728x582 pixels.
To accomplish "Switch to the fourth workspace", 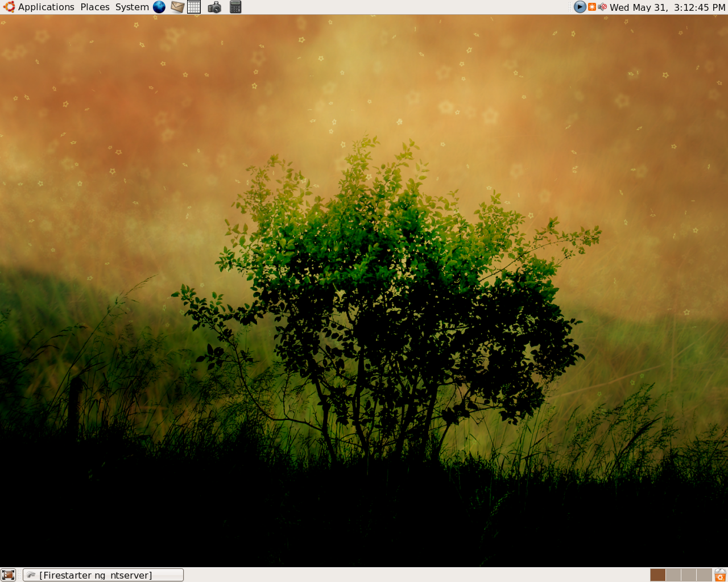I will (704, 575).
